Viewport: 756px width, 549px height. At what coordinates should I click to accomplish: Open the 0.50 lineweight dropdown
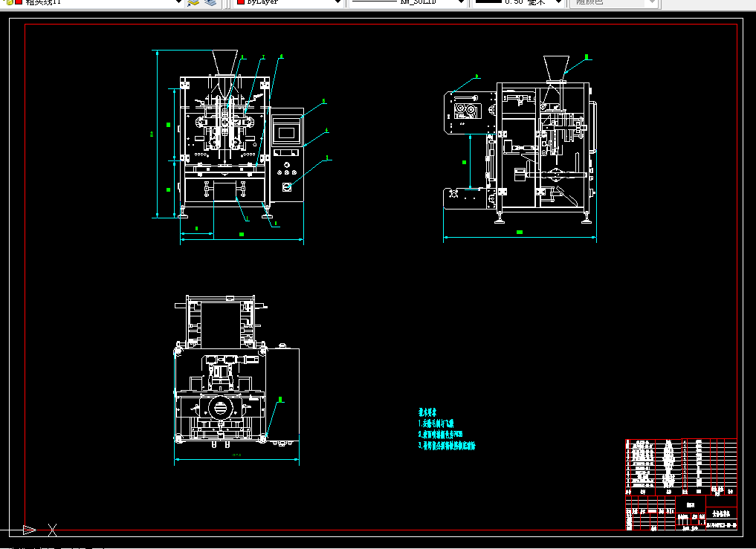[x=558, y=2]
